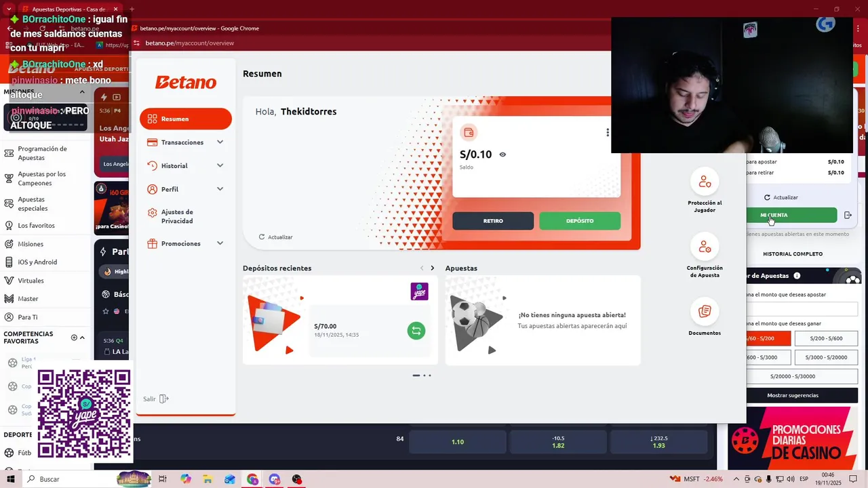The height and width of the screenshot is (488, 868).
Task: Go to previous recent deposit arrow
Action: [x=422, y=268]
